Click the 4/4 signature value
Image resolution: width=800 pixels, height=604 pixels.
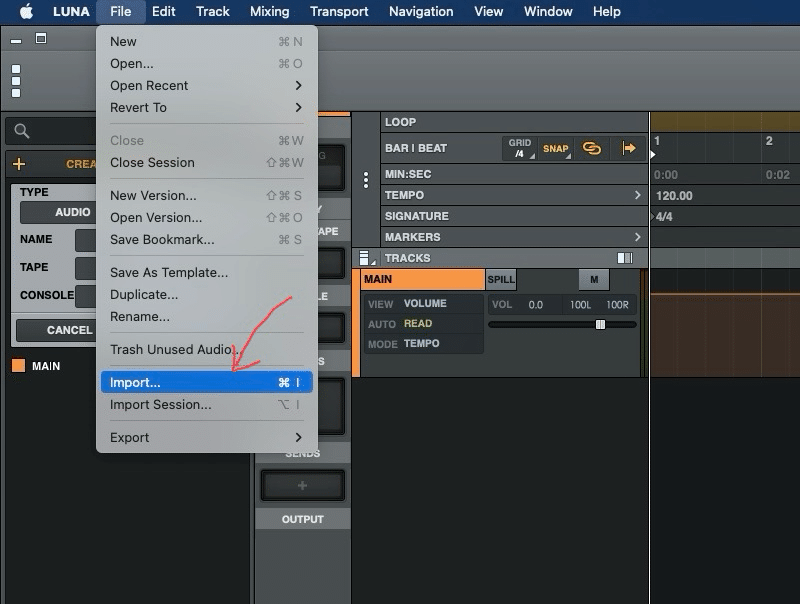tap(664, 217)
